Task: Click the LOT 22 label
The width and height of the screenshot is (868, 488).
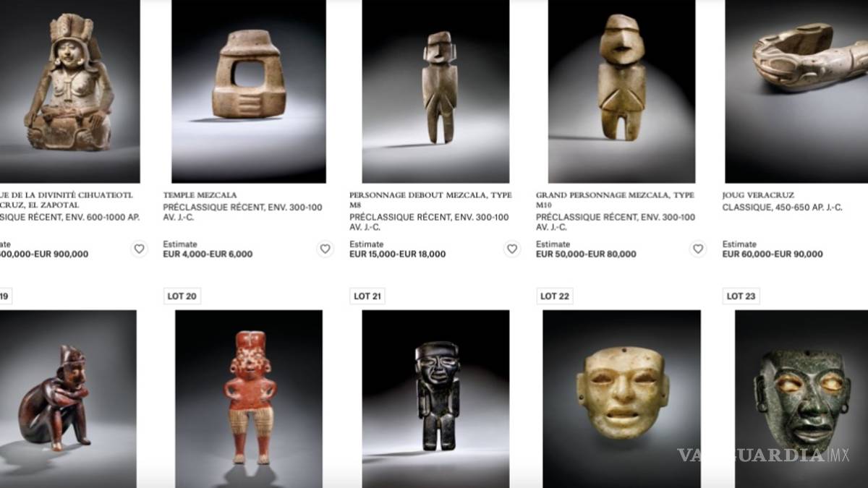Action: click(555, 296)
